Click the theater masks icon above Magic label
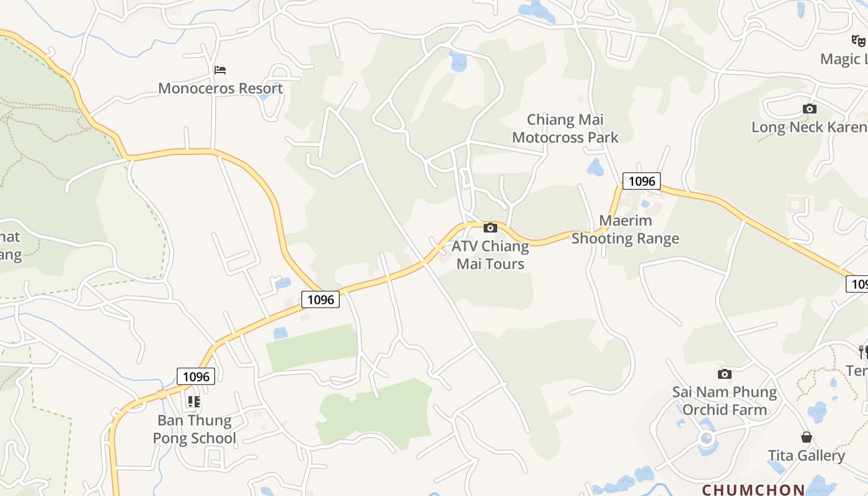The height and width of the screenshot is (496, 868). (858, 41)
